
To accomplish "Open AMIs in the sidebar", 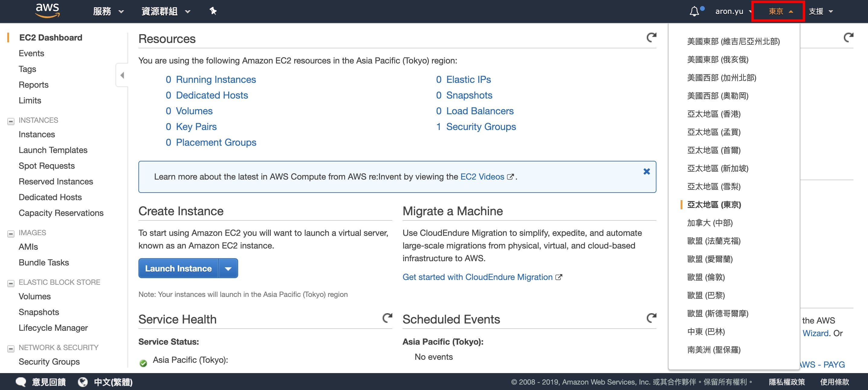I will click(28, 247).
